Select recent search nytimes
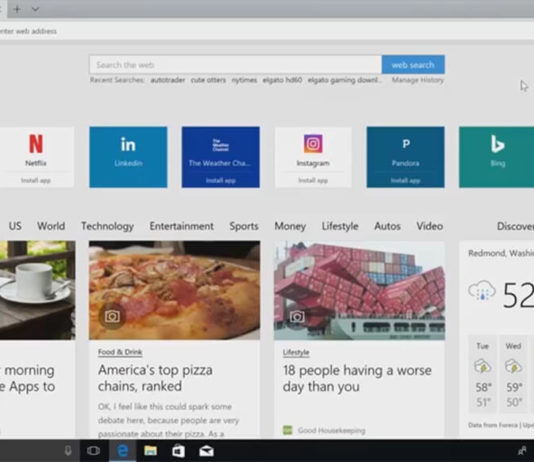This screenshot has width=534, height=462. click(x=244, y=80)
